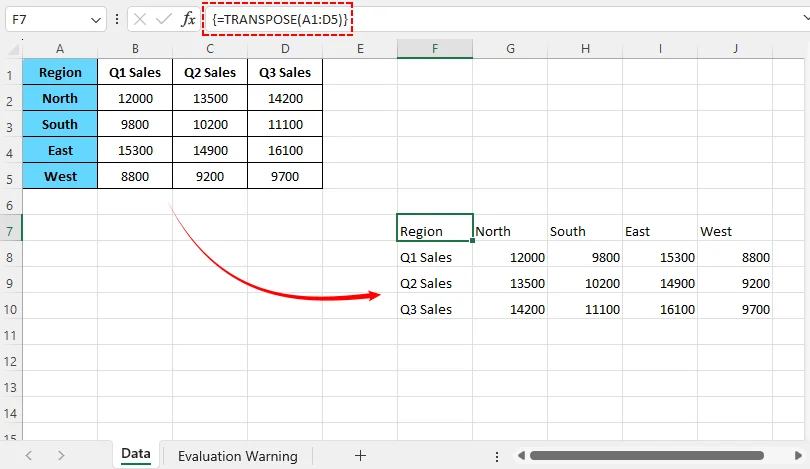The width and height of the screenshot is (810, 469).
Task: Click the blue North cell in column A
Action: pos(60,98)
